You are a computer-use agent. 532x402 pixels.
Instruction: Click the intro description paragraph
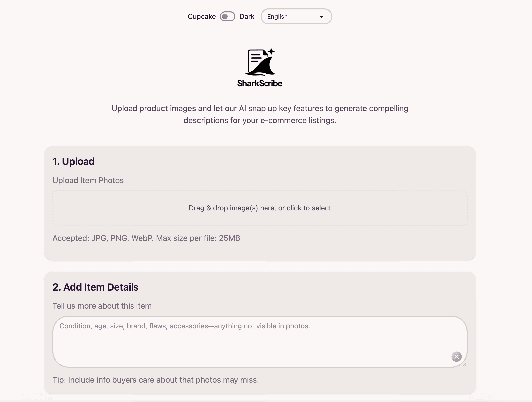[260, 114]
